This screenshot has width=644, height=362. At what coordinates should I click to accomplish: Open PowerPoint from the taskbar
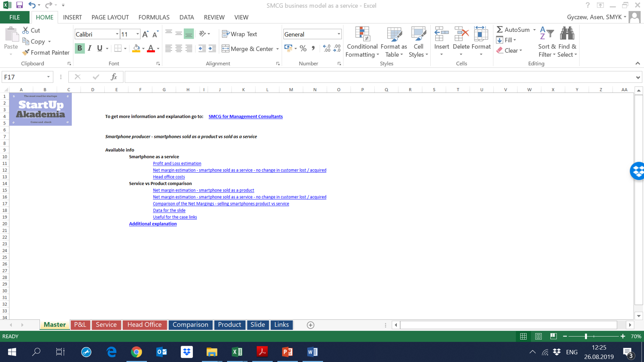point(287,352)
